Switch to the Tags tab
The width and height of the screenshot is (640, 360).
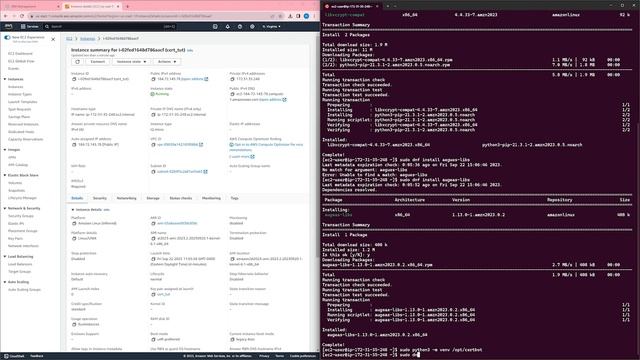tap(234, 198)
